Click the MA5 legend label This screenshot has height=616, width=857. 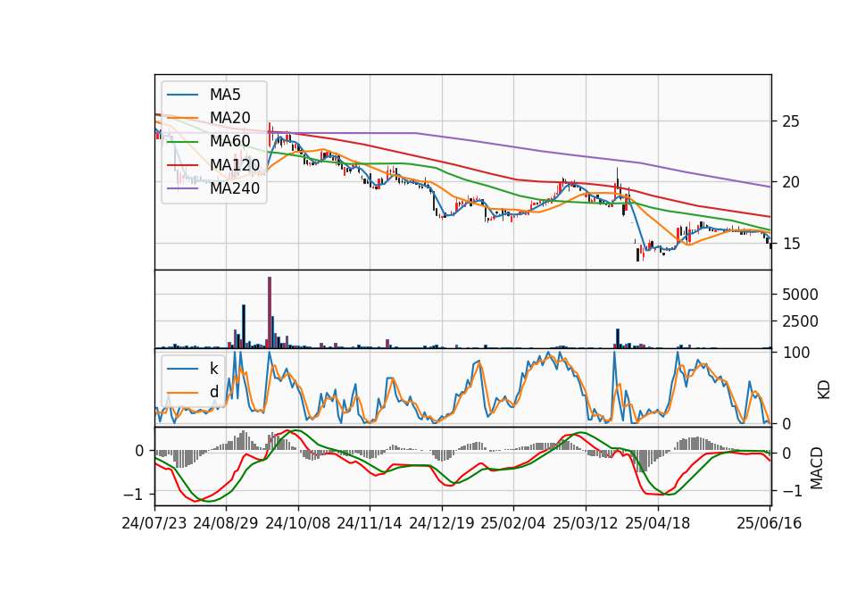pyautogui.click(x=225, y=95)
